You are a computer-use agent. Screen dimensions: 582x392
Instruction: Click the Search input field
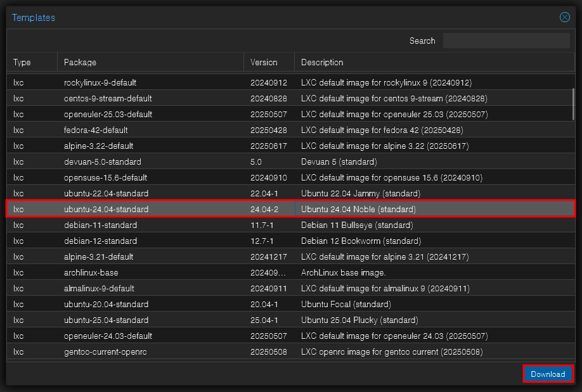pos(507,41)
